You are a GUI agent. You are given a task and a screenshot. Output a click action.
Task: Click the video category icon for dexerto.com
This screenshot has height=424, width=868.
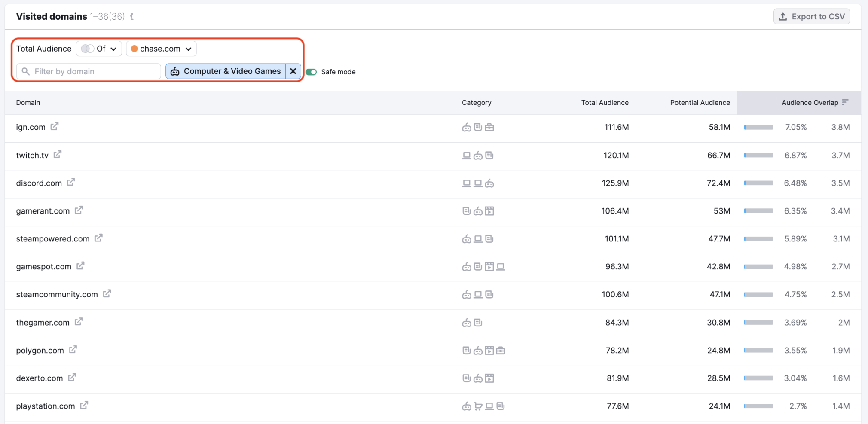coord(489,378)
